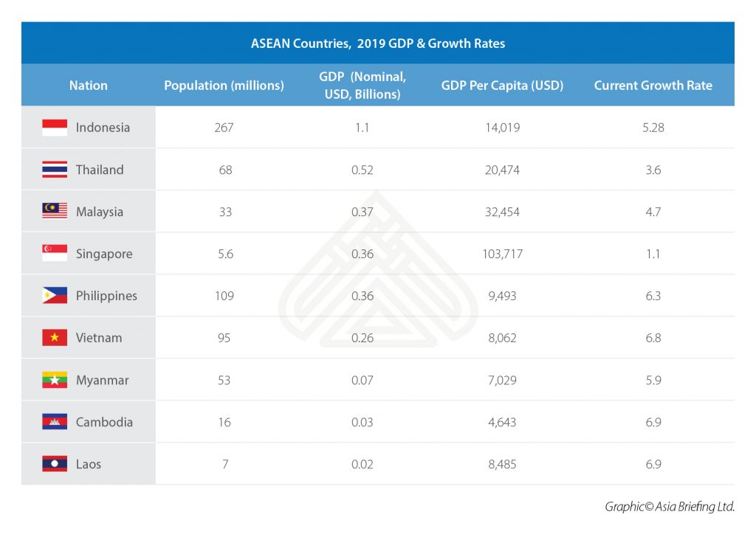The height and width of the screenshot is (537, 756).
Task: Click the GDP Per Capita (USD) header
Action: [502, 86]
